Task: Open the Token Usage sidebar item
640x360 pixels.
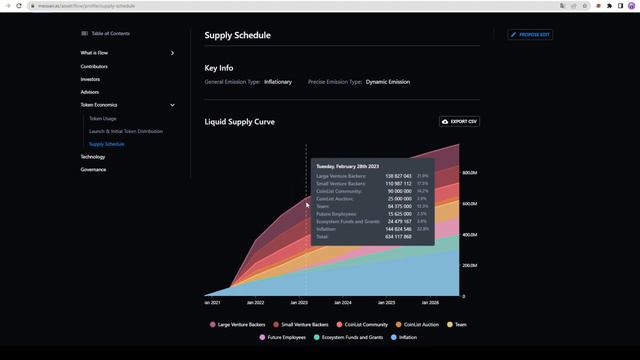Action: click(103, 118)
